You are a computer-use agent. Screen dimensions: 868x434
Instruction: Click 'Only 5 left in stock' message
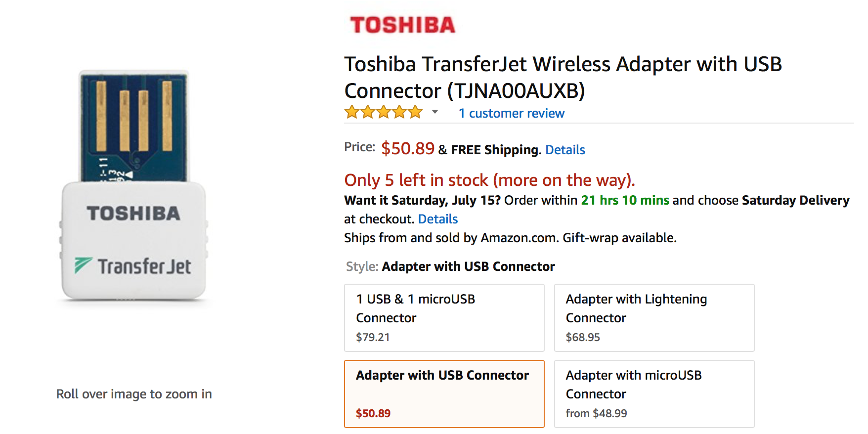(489, 180)
